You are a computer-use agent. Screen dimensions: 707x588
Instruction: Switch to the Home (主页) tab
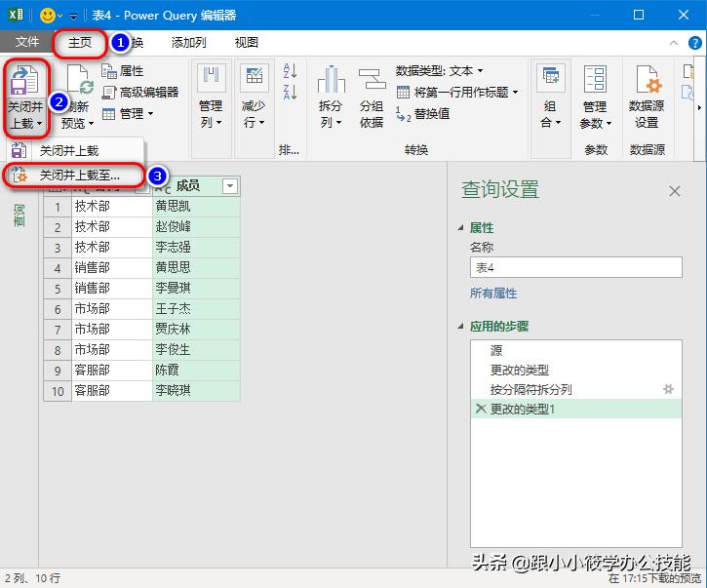tap(80, 42)
